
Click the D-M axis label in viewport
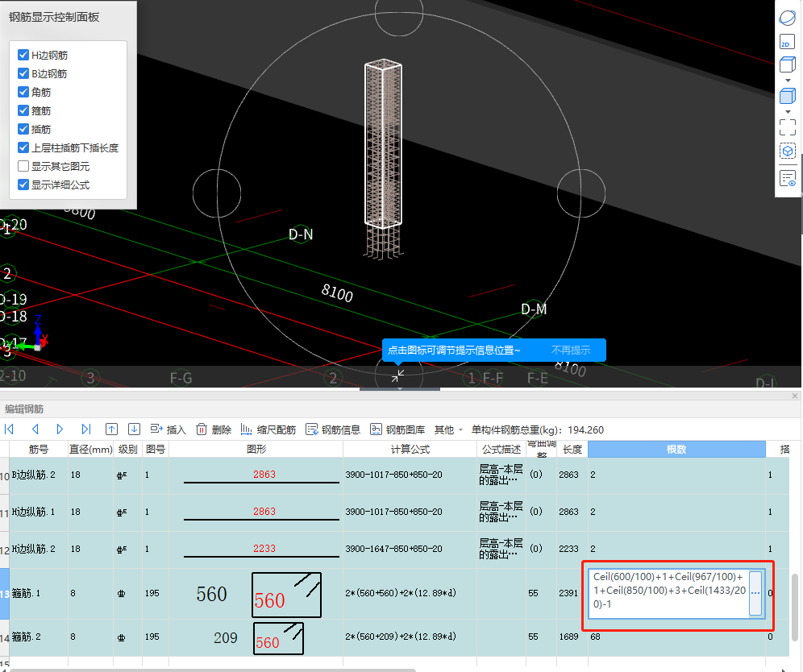coord(534,309)
